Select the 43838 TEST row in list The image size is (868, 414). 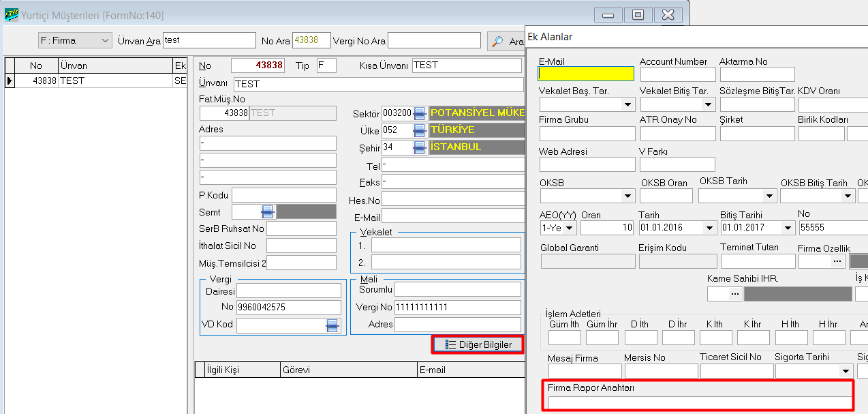click(x=97, y=80)
